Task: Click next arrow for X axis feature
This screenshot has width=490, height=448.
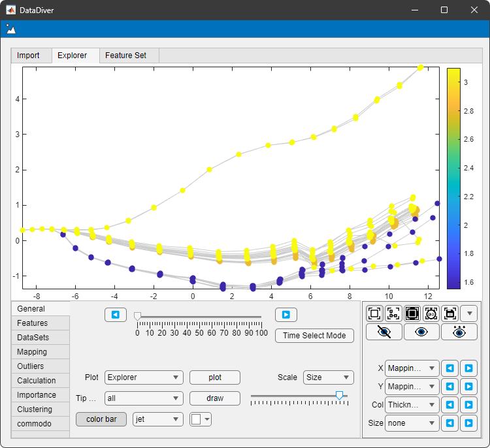Action: 468,368
